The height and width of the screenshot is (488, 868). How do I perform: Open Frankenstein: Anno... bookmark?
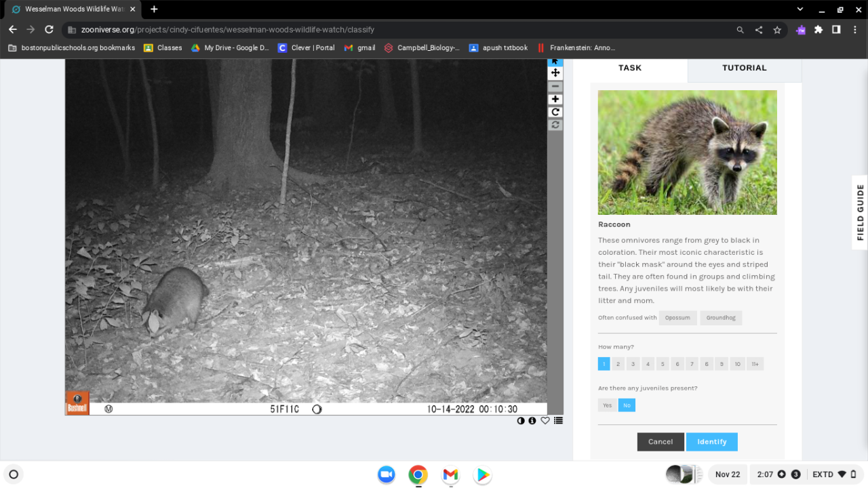pyautogui.click(x=576, y=48)
